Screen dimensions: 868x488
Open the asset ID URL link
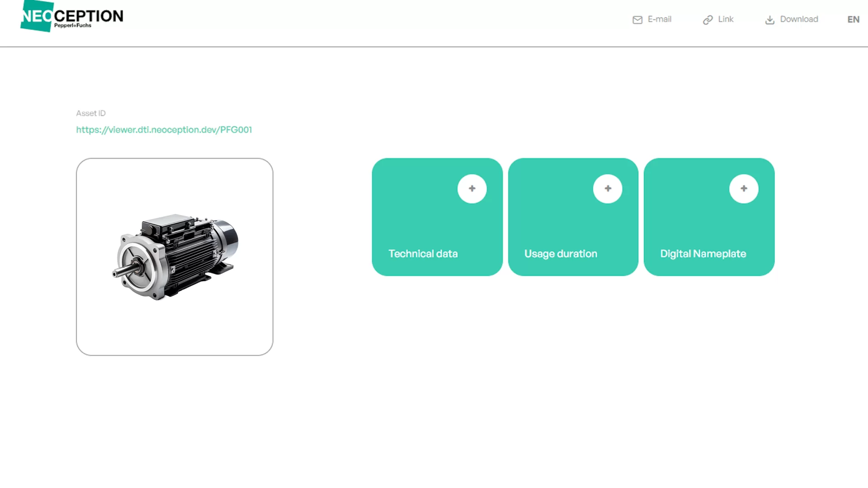click(164, 130)
